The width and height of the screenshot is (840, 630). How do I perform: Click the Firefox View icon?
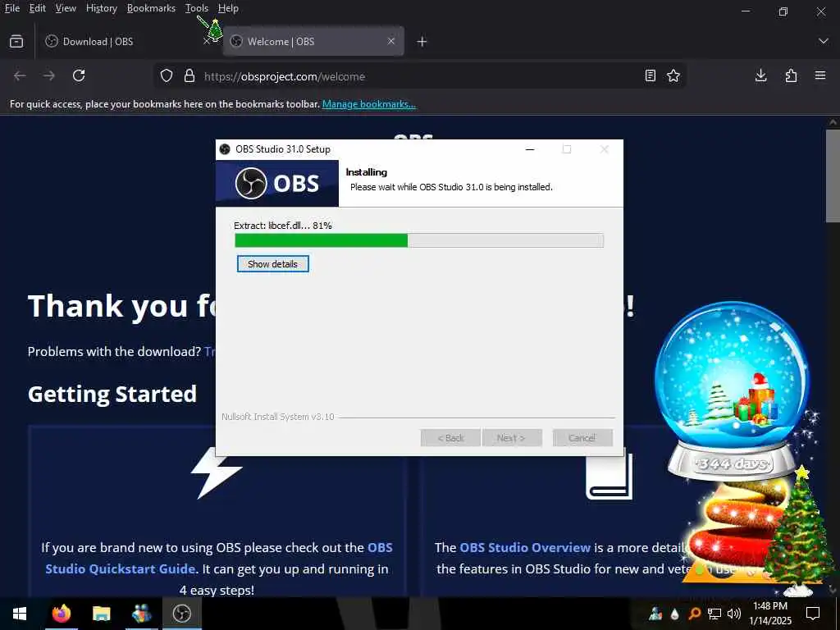click(x=16, y=41)
